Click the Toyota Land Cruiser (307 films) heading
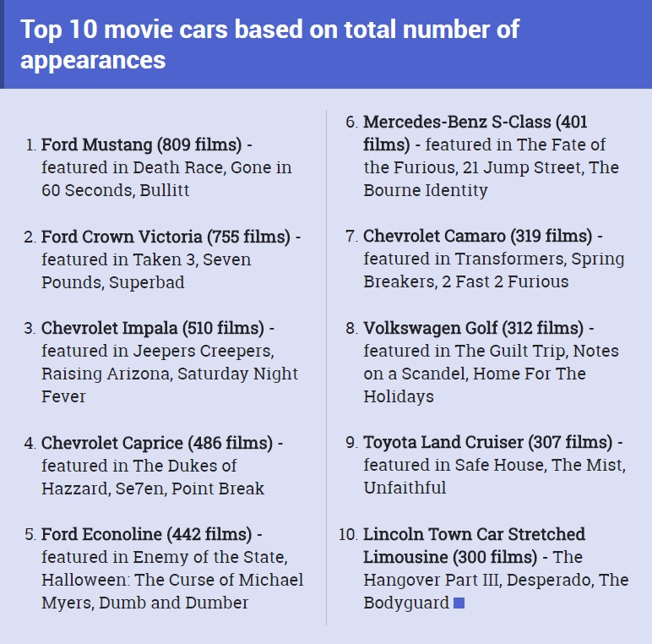652x644 pixels. [487, 442]
